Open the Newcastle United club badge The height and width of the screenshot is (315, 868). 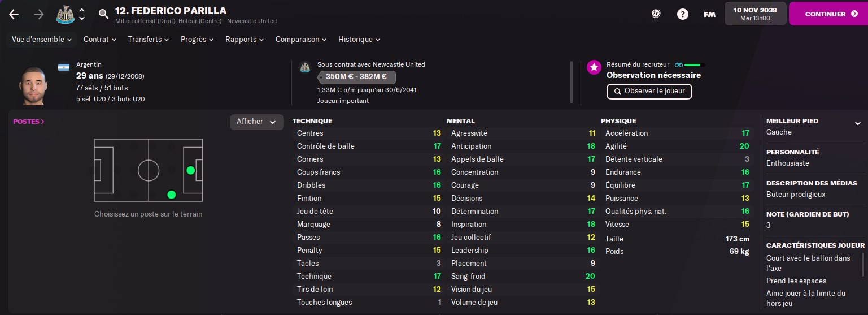tap(66, 15)
